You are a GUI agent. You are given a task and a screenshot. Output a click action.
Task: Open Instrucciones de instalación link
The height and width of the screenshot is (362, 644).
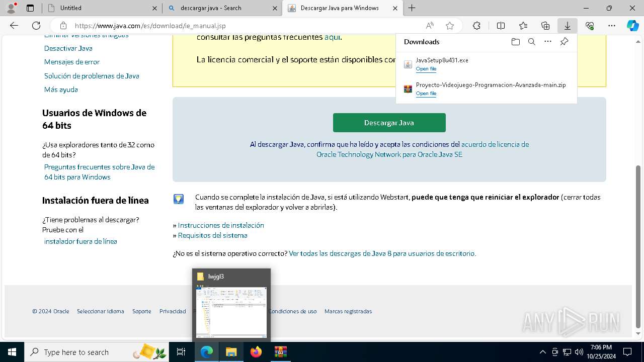coord(221,225)
